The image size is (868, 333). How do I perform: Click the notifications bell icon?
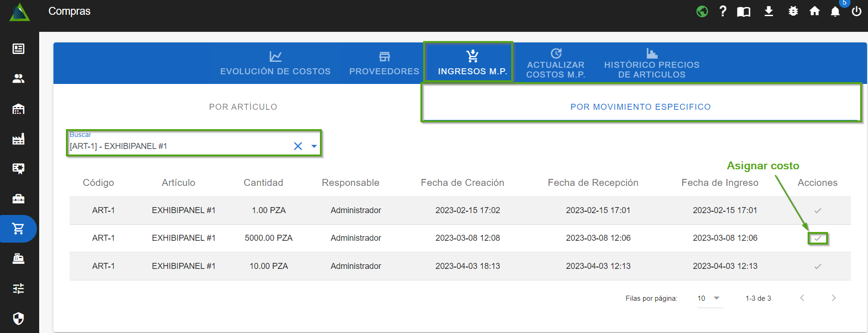(x=835, y=12)
